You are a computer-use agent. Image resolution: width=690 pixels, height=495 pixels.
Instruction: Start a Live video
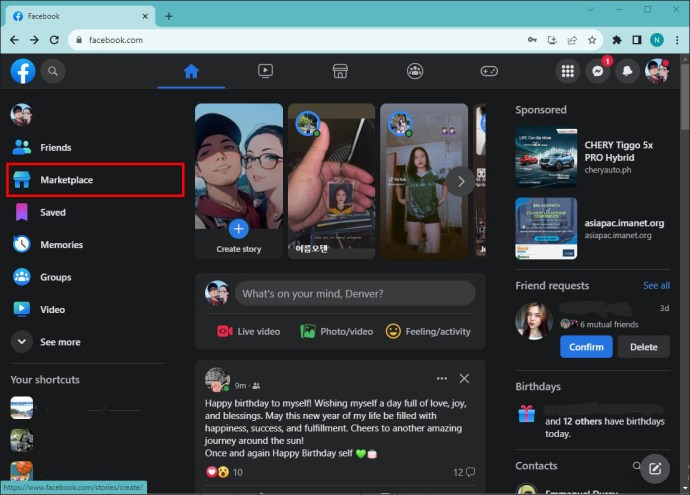pos(249,331)
